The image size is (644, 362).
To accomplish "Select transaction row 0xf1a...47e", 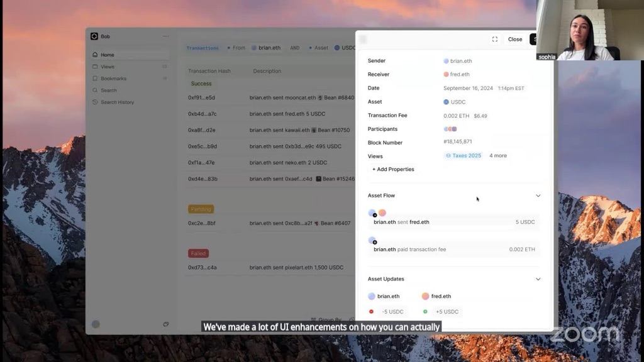I will (201, 162).
